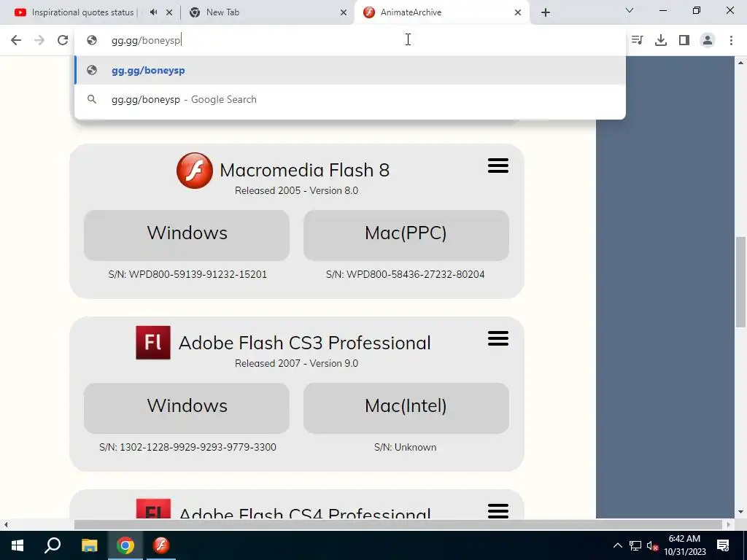
Task: Click into the address bar text field
Action: point(350,41)
